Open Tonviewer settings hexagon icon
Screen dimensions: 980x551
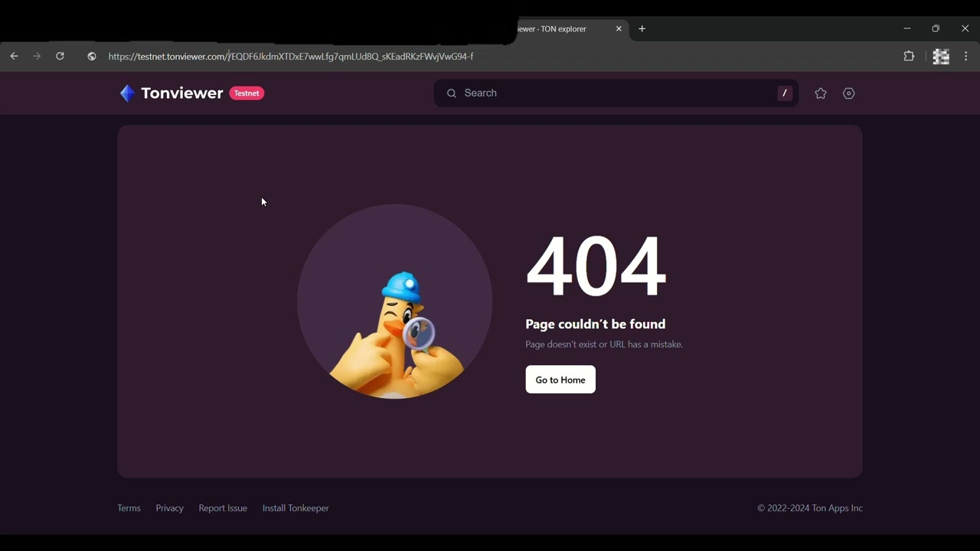click(849, 93)
